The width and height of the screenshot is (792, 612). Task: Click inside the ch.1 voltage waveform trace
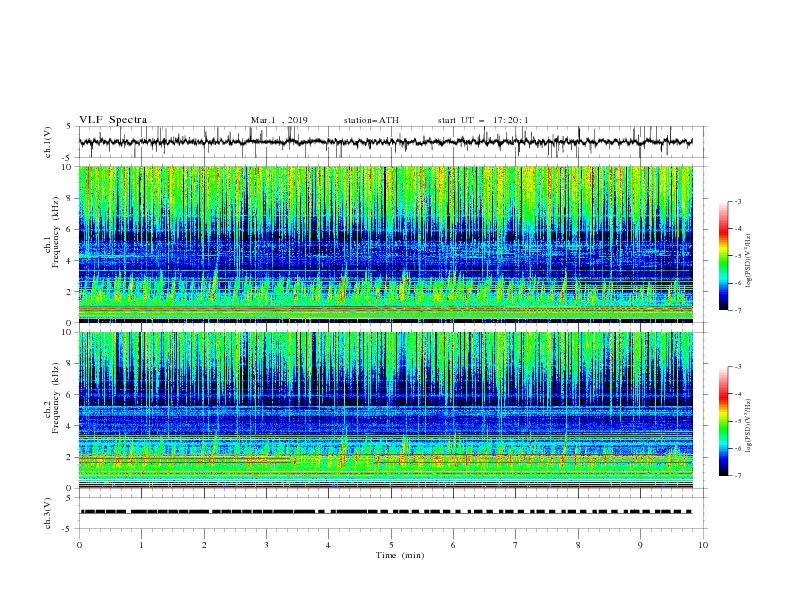pyautogui.click(x=385, y=142)
